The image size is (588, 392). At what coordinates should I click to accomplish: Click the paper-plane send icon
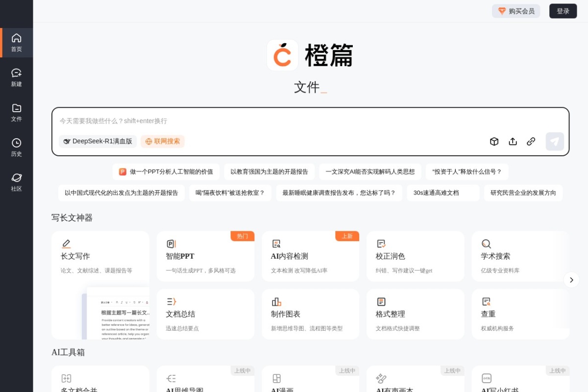554,141
